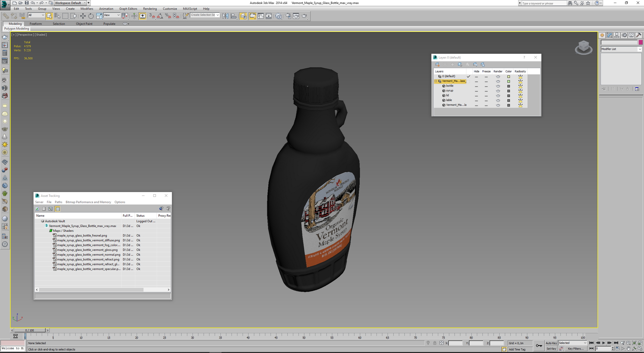Open the application menu 3ds Max logo
Viewport: 644px width, 353px height.
(5, 5)
